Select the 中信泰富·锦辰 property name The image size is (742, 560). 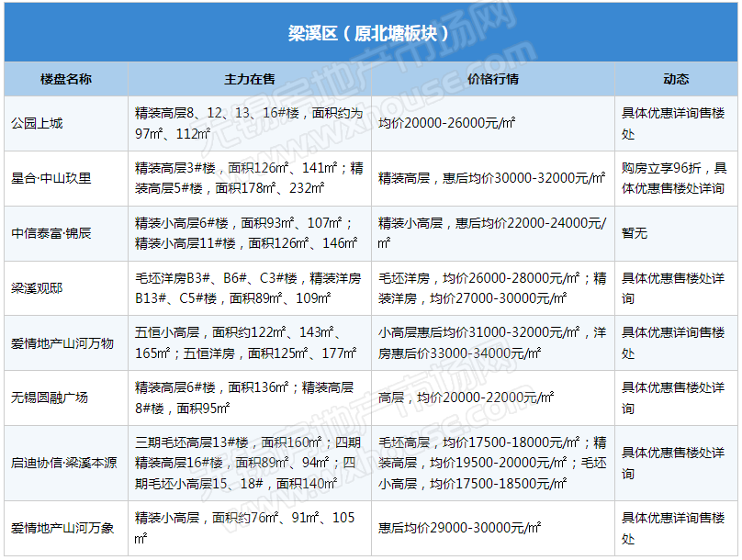pos(51,233)
